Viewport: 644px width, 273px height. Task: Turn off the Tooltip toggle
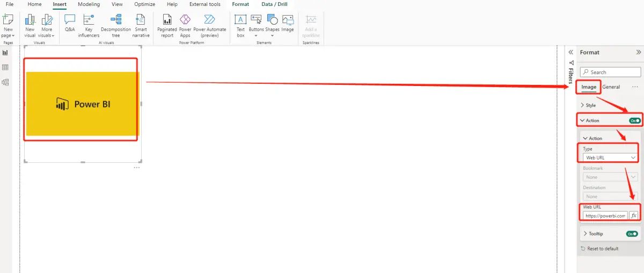coord(632,234)
